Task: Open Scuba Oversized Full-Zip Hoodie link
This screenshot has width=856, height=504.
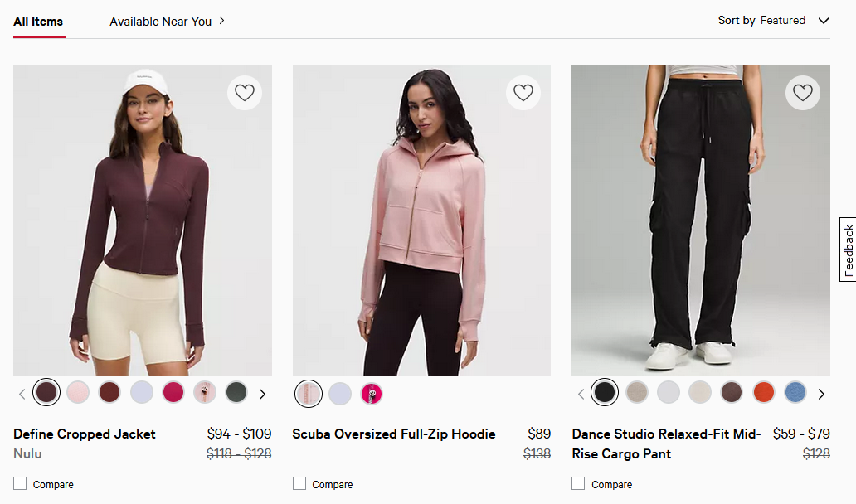Action: coord(394,434)
